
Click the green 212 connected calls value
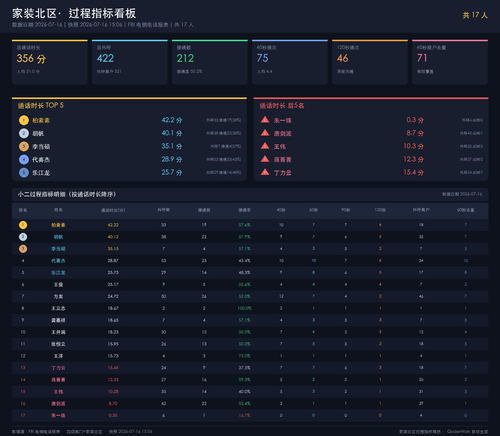coord(185,58)
